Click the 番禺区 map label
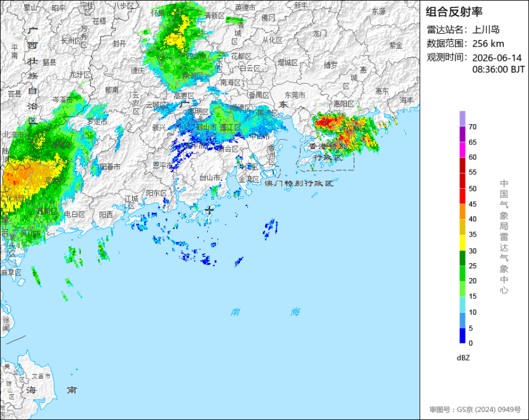The height and width of the screenshot is (420, 529). coord(259,95)
